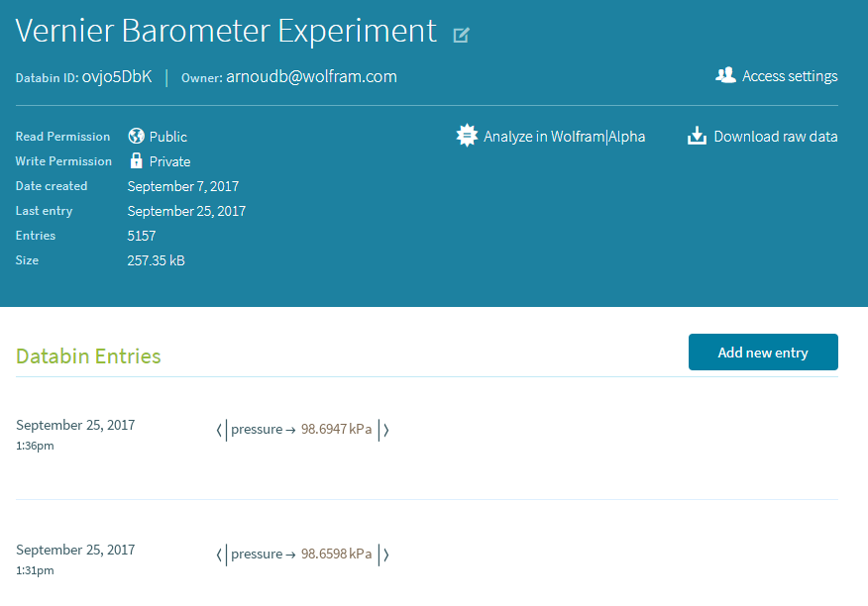
Task: Open Analyze in Wolfram|Alpha link
Action: 564,137
